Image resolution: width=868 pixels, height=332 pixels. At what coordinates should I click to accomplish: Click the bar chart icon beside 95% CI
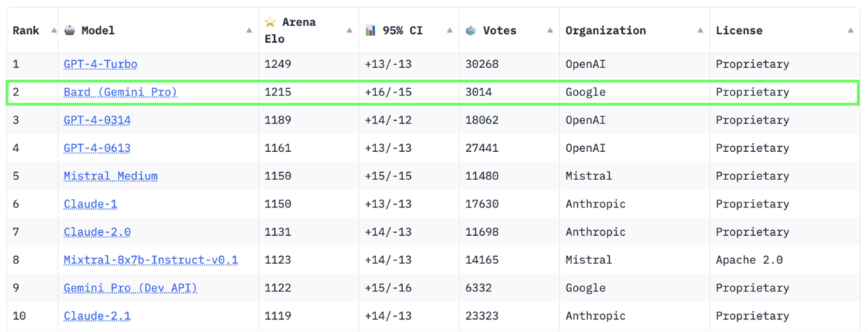pyautogui.click(x=370, y=30)
